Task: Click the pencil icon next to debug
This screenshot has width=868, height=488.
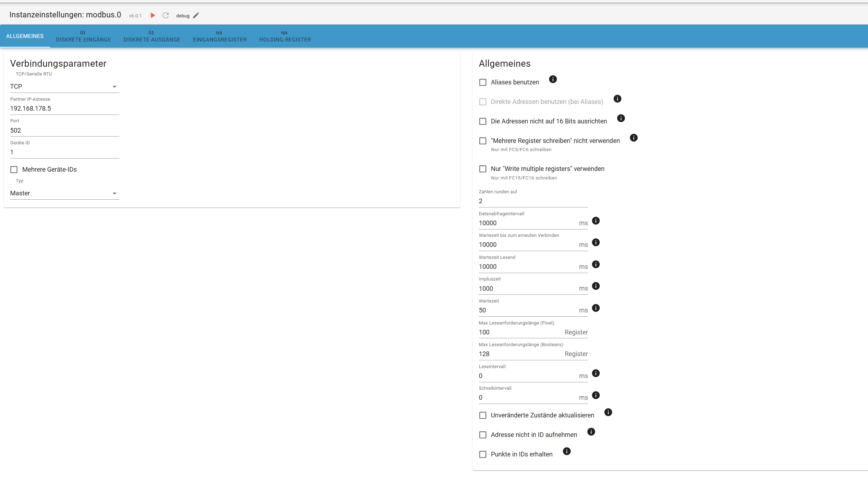Action: point(196,15)
